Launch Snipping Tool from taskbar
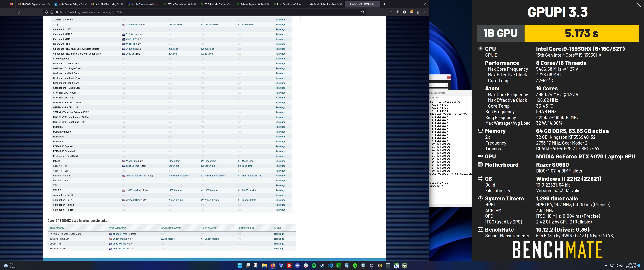644x270 pixels. (x=256, y=265)
